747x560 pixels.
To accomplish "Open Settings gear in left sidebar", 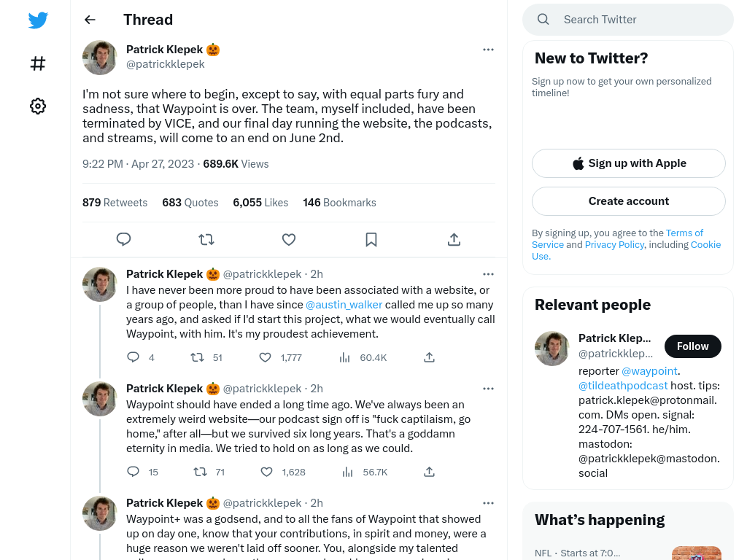I will click(38, 106).
